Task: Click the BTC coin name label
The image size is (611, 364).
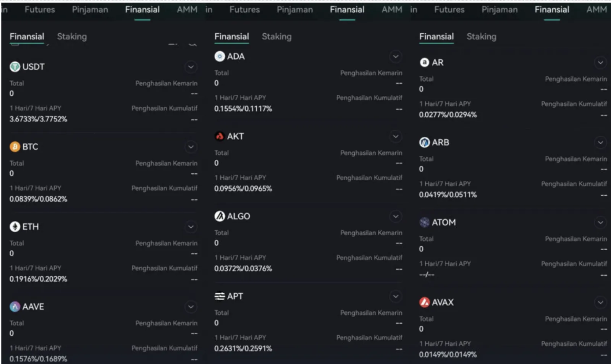Action: [x=30, y=147]
